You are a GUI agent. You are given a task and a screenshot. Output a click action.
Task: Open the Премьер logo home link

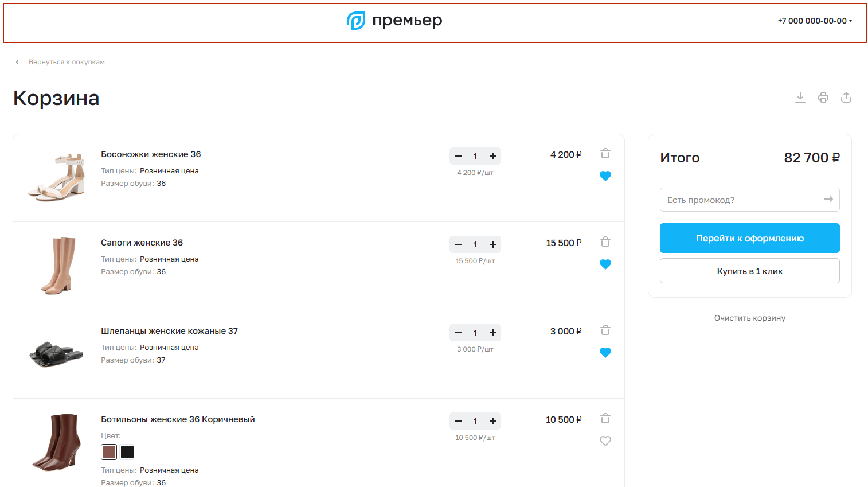tap(394, 21)
